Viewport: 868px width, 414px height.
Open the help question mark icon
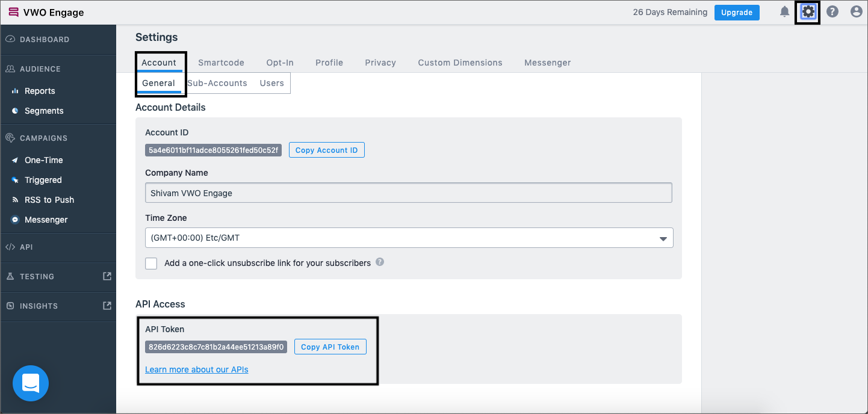832,11
